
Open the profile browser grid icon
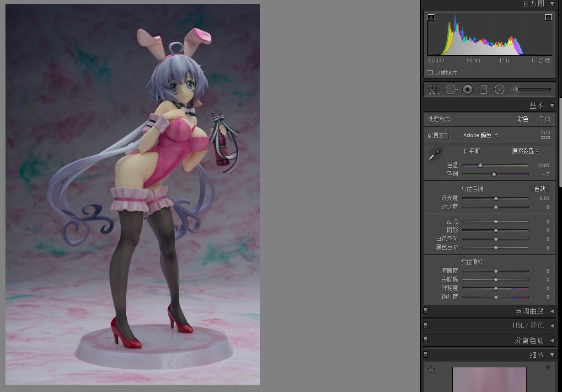coord(545,135)
